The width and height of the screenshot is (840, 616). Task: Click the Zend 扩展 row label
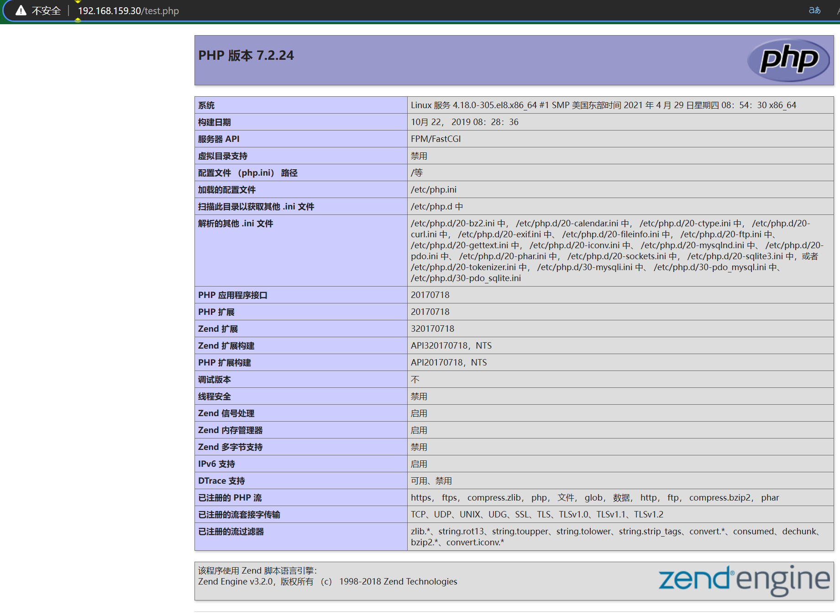218,329
